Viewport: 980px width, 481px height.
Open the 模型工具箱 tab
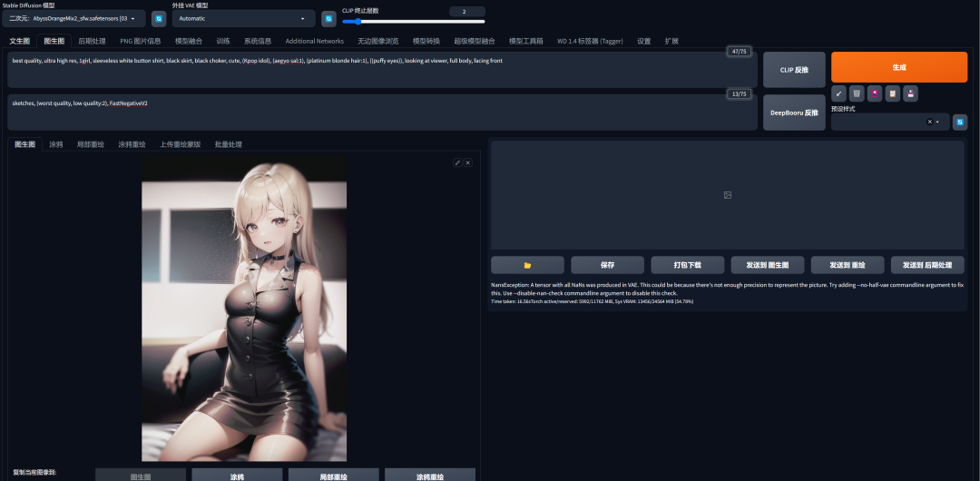tap(526, 41)
